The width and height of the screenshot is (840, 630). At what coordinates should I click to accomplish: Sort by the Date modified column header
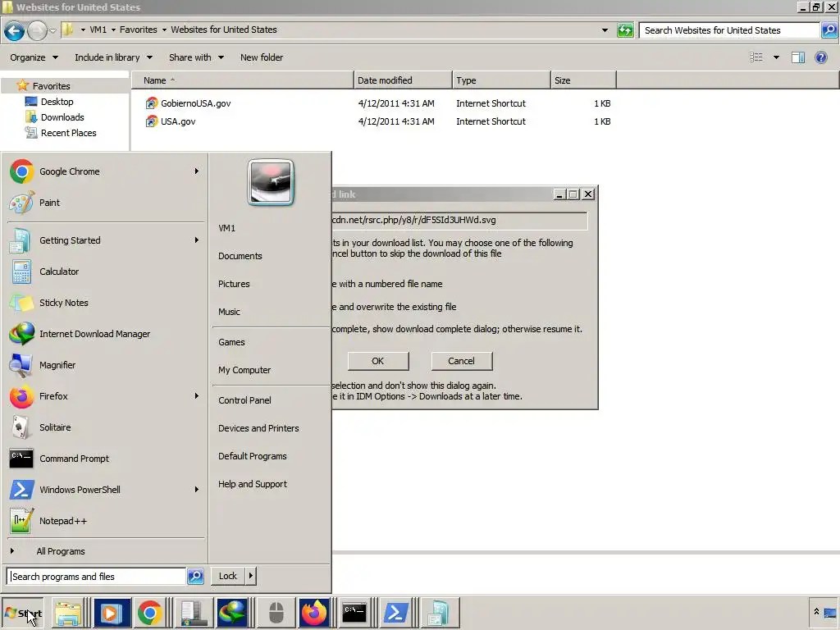click(403, 80)
